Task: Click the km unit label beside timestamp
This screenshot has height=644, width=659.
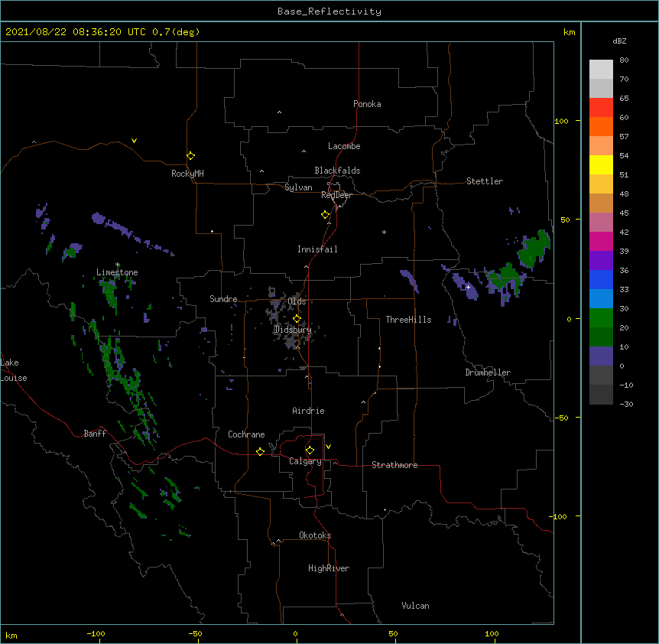Action: pos(570,32)
